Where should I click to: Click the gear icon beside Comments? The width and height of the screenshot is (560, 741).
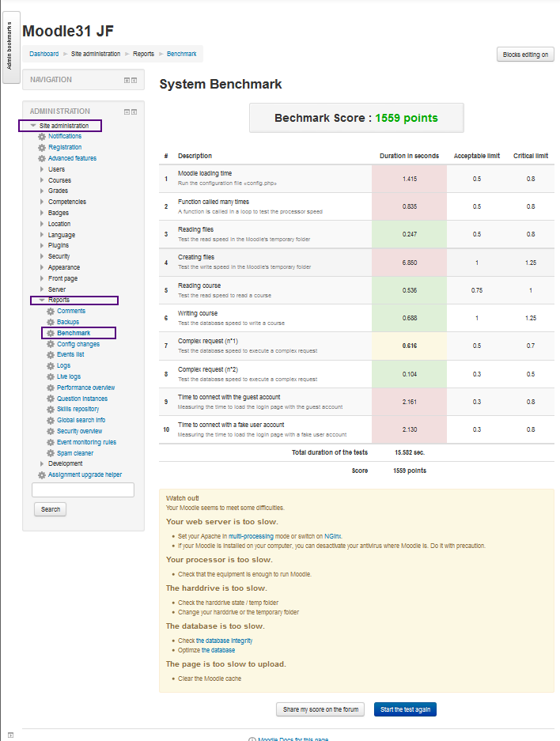(x=51, y=312)
